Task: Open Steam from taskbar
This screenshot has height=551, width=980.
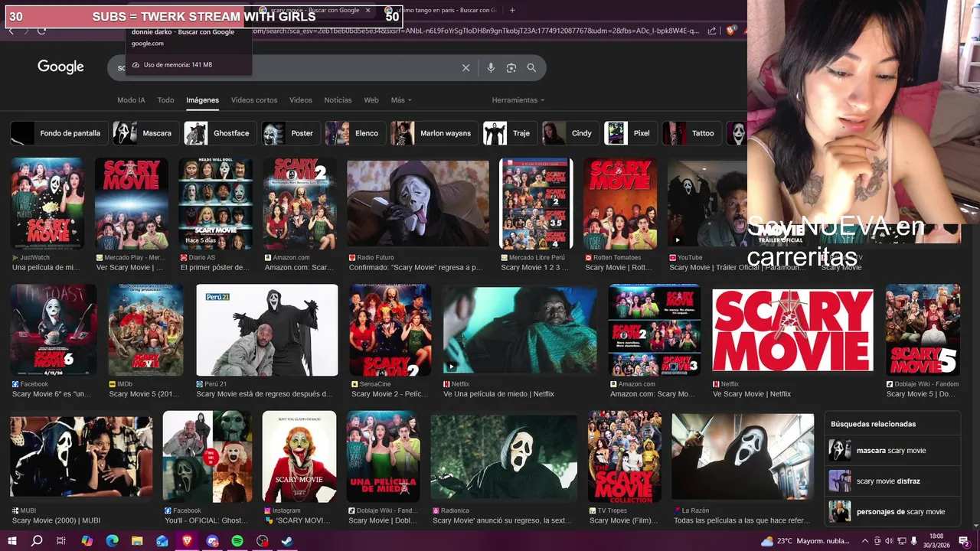Action: point(287,541)
